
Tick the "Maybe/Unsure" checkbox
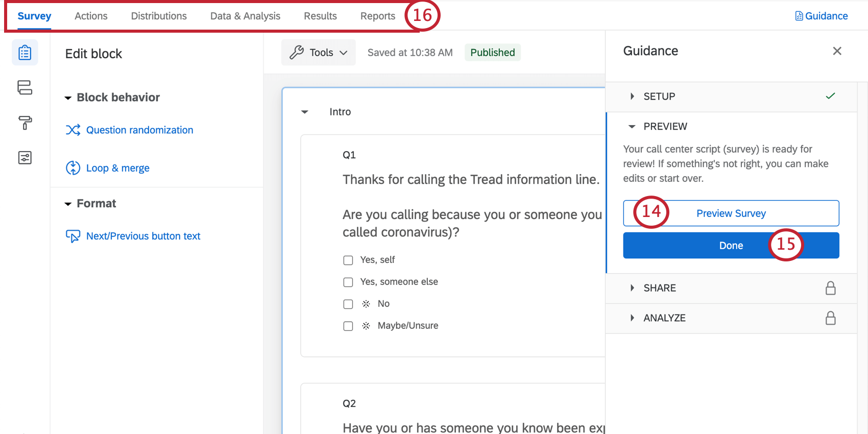click(348, 326)
